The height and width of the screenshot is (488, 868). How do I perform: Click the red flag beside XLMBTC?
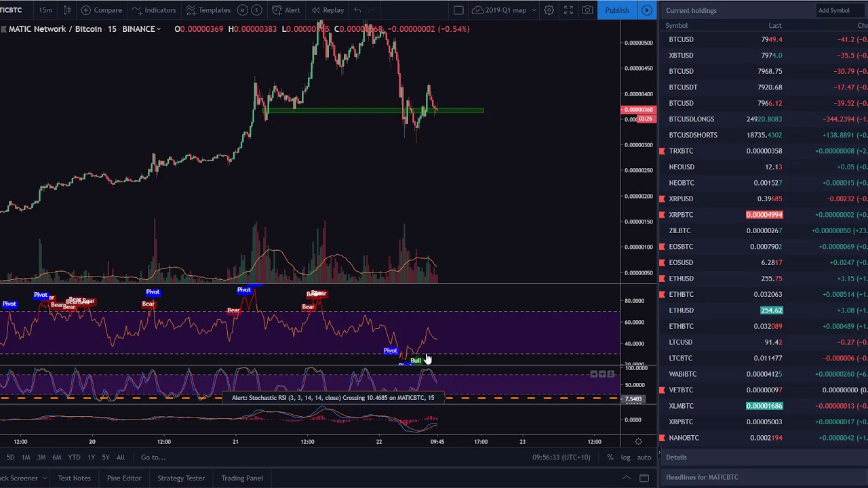pos(662,406)
